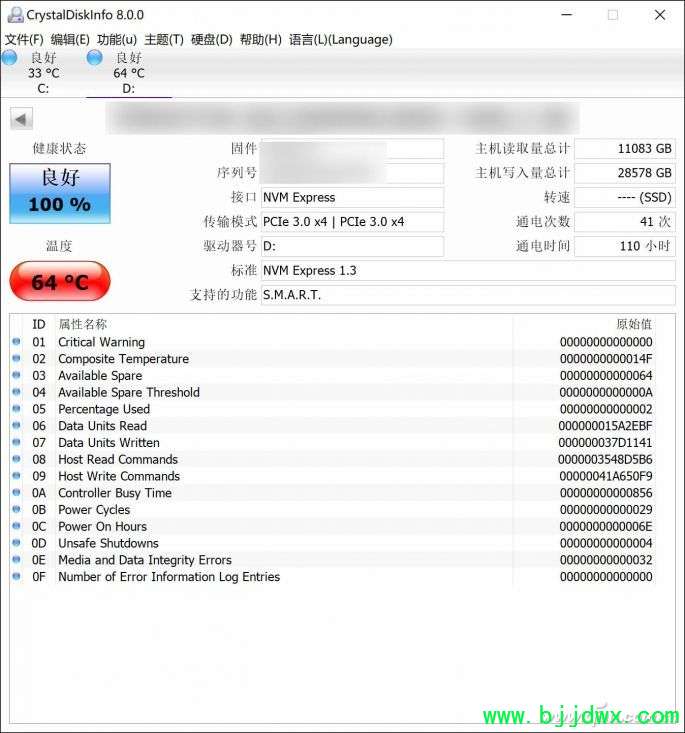Click the red 64 °C temperature button
685x733 pixels.
[60, 281]
